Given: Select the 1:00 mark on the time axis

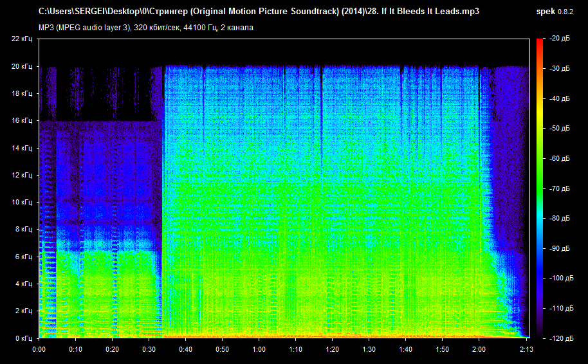Looking at the screenshot, I should pyautogui.click(x=259, y=349).
